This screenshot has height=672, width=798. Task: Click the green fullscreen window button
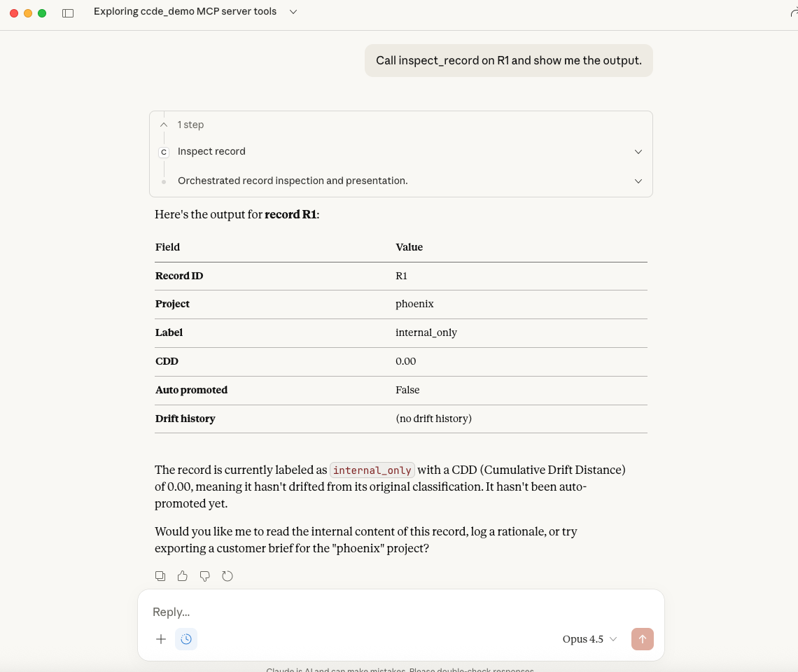click(42, 13)
